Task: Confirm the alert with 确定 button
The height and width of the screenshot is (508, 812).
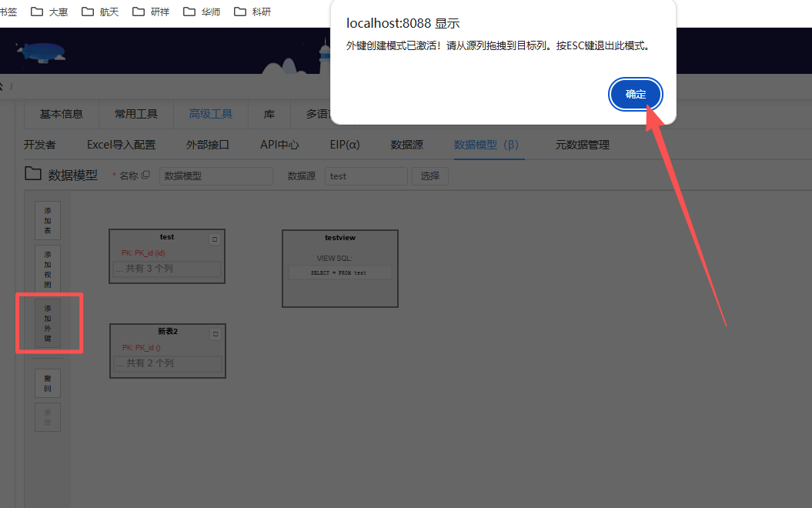Action: 636,94
